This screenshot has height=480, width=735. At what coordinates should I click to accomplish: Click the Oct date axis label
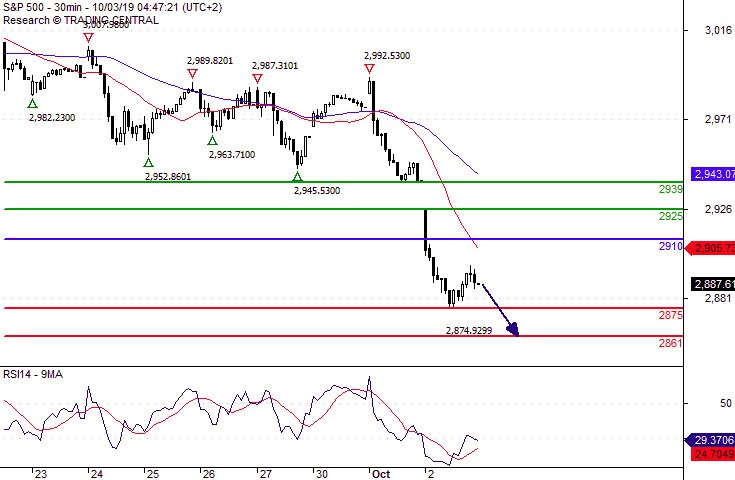[381, 474]
